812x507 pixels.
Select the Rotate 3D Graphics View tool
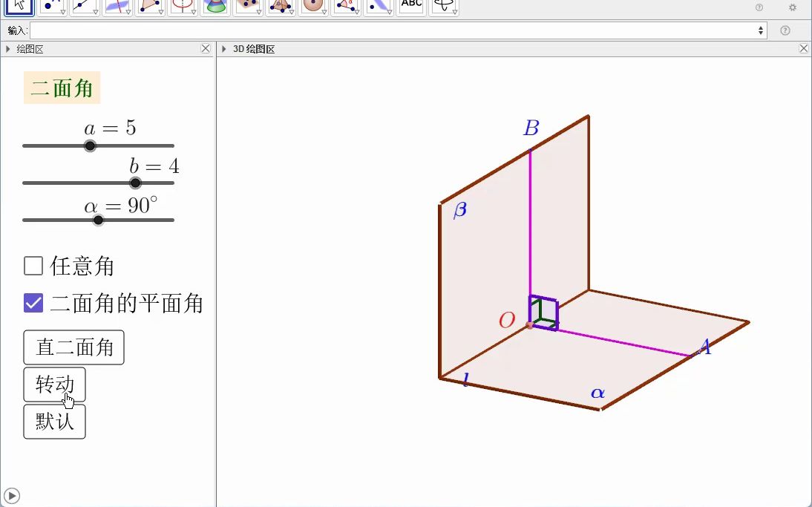[x=443, y=6]
